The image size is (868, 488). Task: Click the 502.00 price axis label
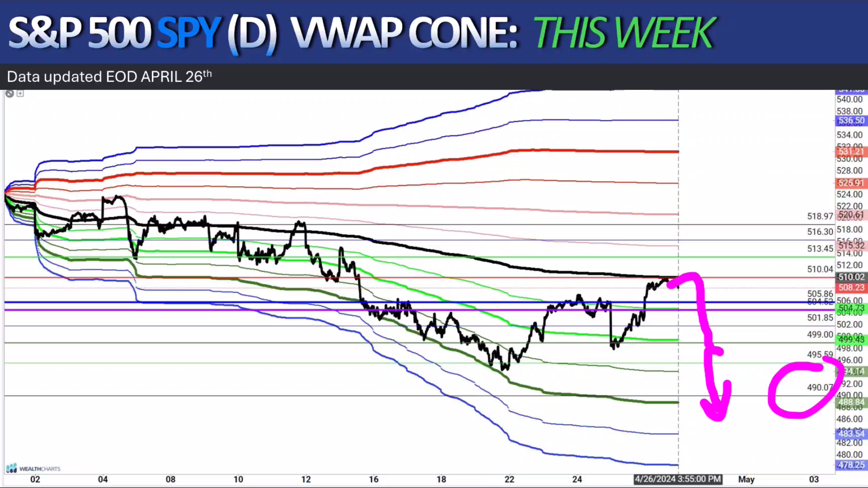click(x=849, y=324)
